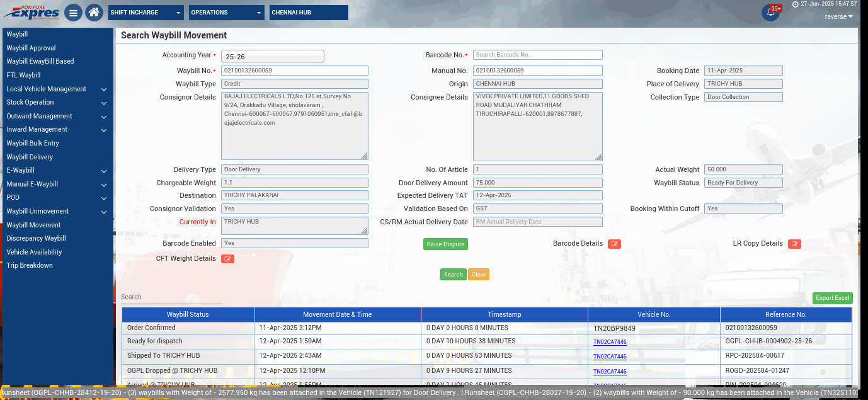This screenshot has height=400, width=868.
Task: Click the Search Barcode No. field
Action: [537, 55]
